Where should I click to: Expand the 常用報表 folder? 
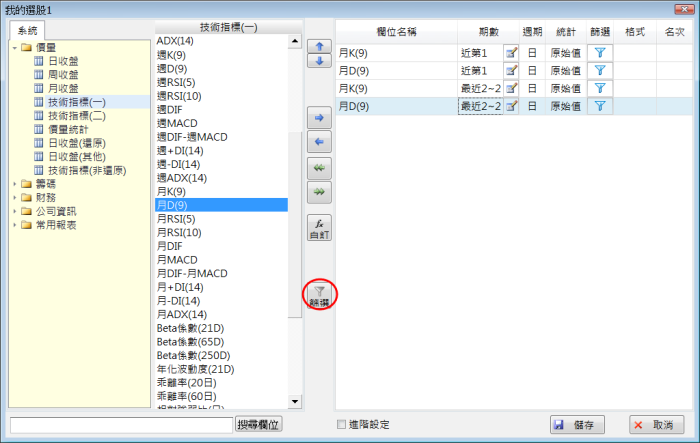coord(15,225)
